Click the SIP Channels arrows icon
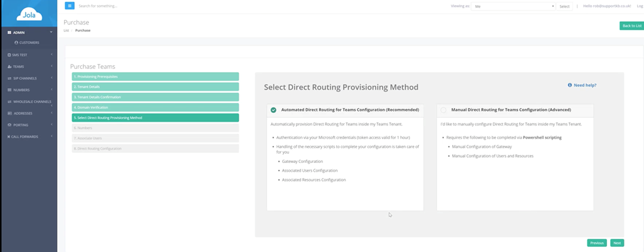This screenshot has height=252, width=644. click(9, 78)
